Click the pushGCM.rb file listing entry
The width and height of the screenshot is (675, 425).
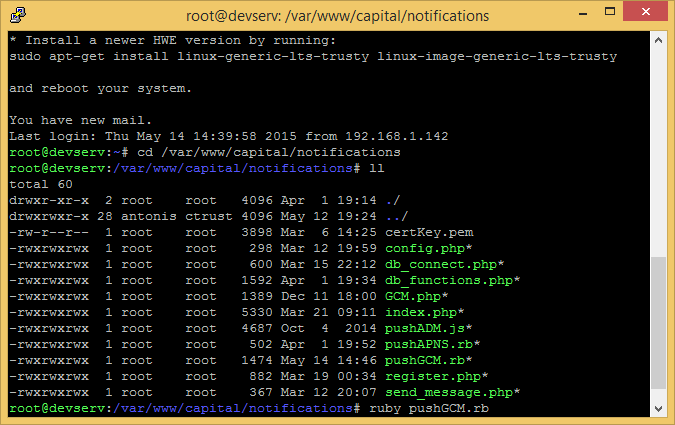425,360
